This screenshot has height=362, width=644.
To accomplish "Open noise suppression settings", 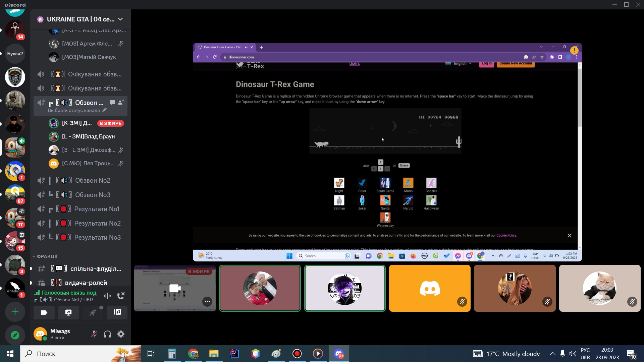I will pos(107,295).
